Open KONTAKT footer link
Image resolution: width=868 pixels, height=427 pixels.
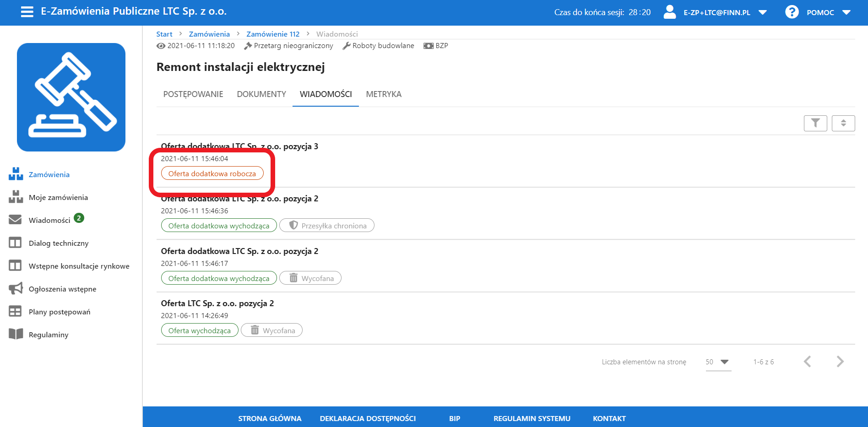pos(609,418)
